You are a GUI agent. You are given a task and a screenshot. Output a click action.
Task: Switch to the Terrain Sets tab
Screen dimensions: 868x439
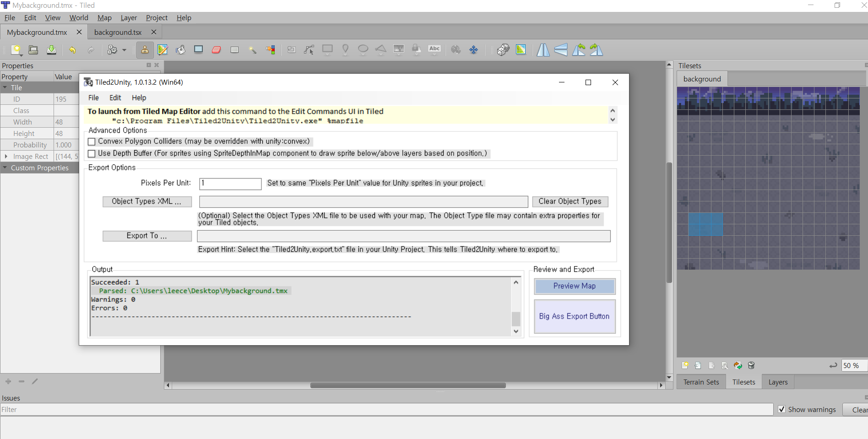point(701,382)
